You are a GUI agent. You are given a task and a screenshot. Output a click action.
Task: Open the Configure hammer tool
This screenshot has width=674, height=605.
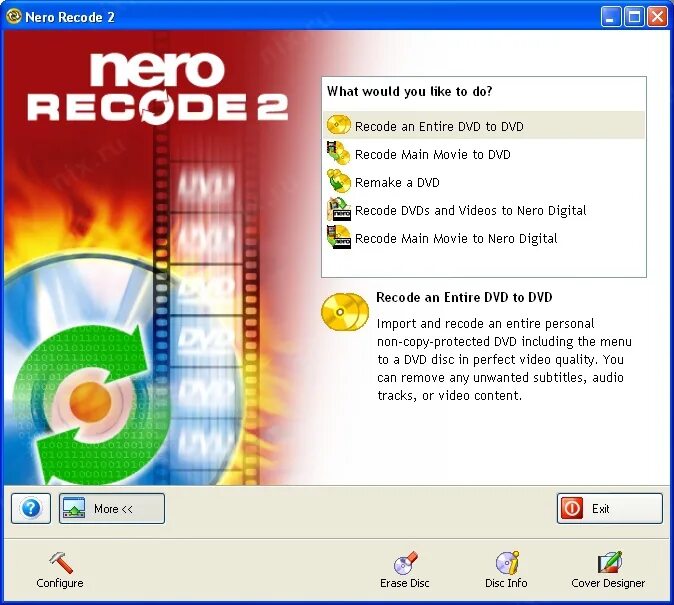[61, 562]
